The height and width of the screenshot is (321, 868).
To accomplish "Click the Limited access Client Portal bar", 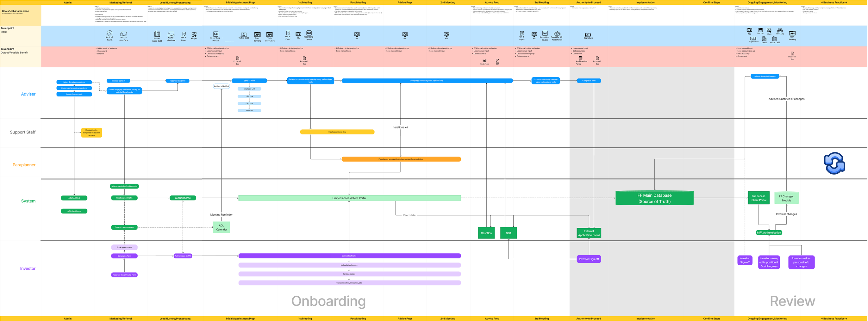I will 349,198.
